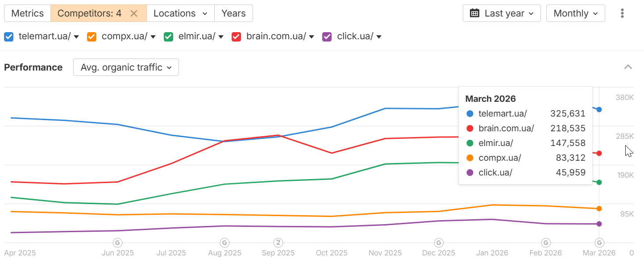Open the Monthly interval dropdown
Image resolution: width=644 pixels, height=263 pixels.
(x=575, y=13)
